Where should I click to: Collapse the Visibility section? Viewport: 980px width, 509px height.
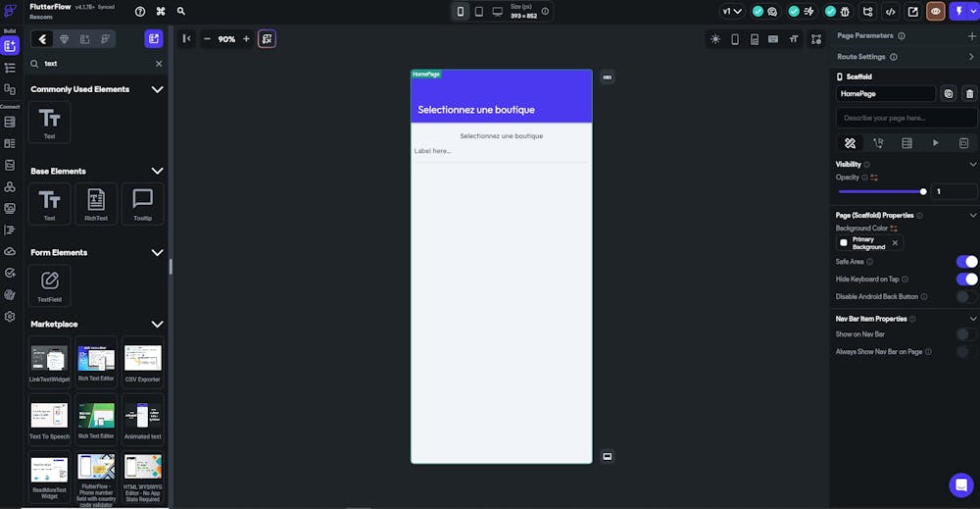(x=972, y=165)
